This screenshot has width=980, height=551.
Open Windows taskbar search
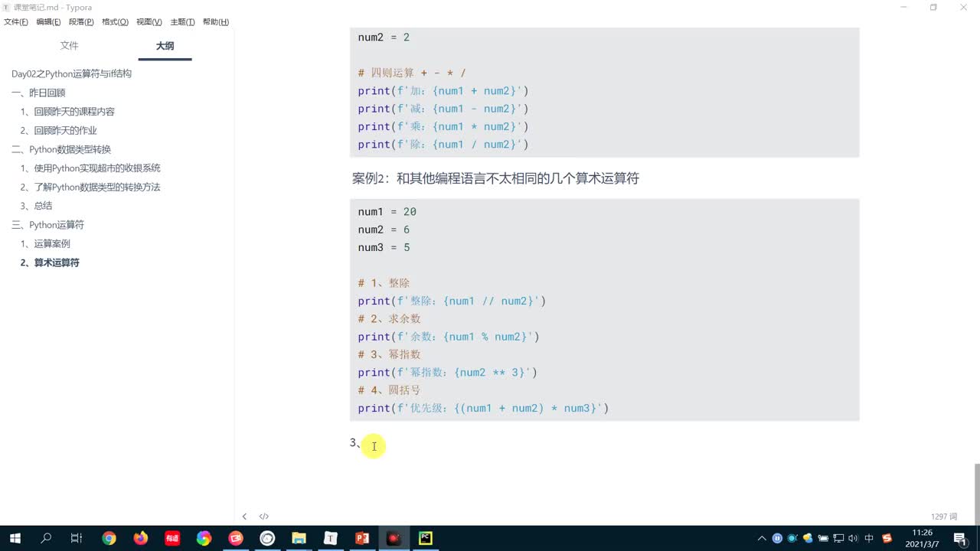click(46, 538)
